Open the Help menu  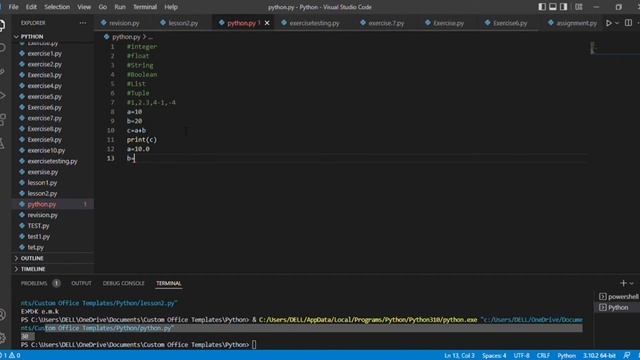171,7
